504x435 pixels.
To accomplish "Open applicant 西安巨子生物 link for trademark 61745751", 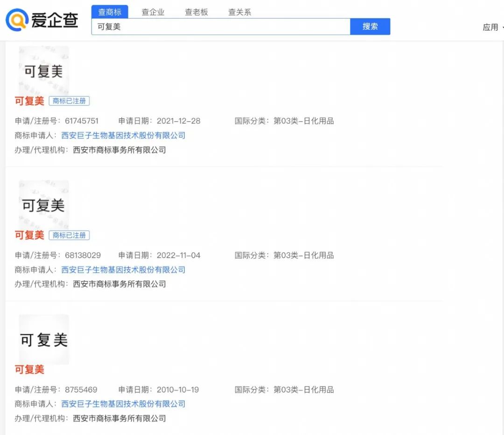I will [x=123, y=135].
